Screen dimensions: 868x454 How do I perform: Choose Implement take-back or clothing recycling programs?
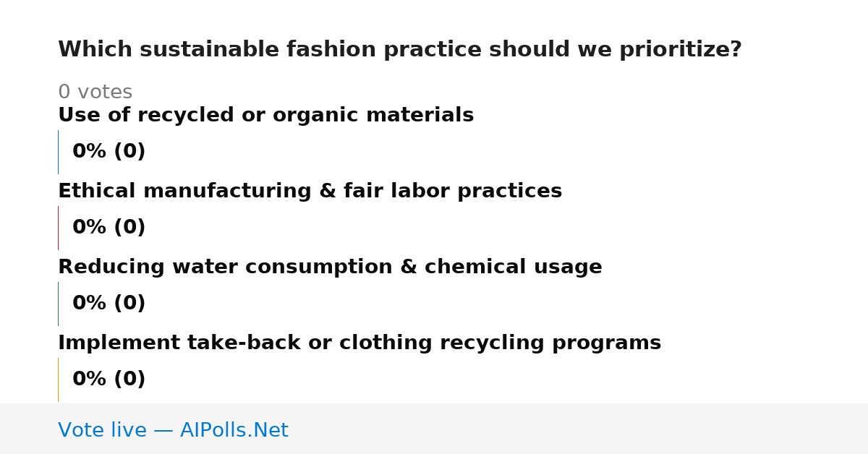click(359, 343)
